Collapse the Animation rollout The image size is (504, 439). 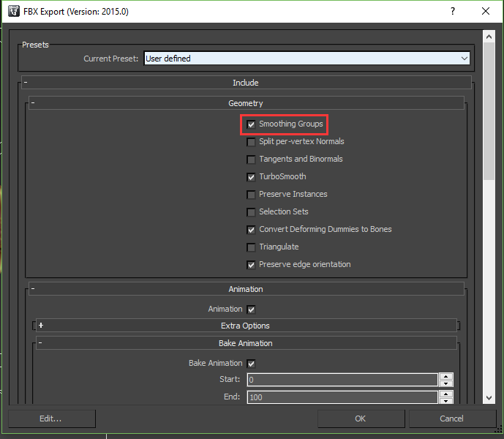click(247, 289)
